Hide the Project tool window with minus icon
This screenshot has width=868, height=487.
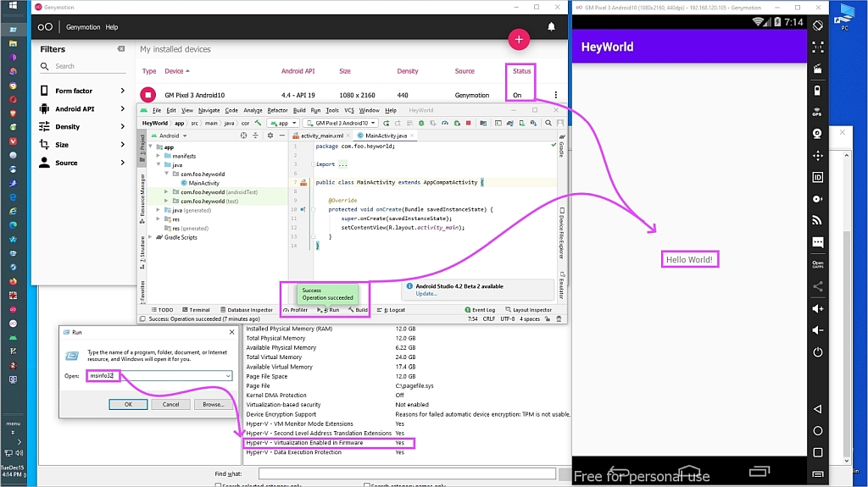(x=281, y=135)
